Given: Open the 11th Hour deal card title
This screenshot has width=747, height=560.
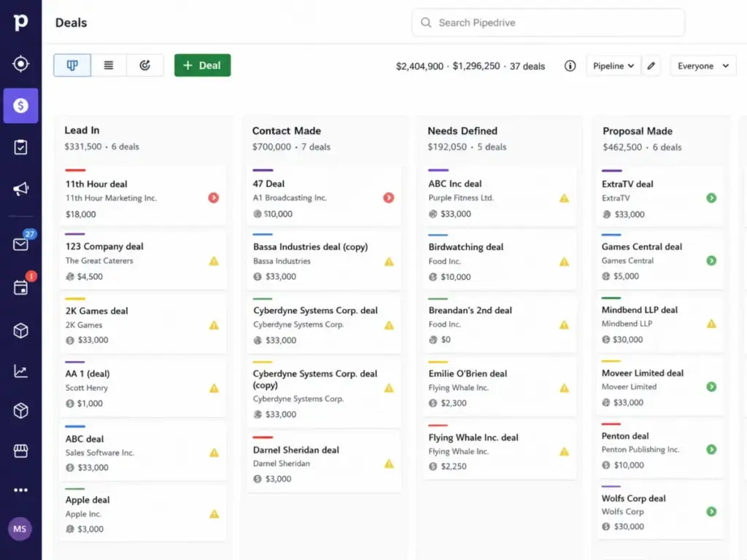Looking at the screenshot, I should [x=96, y=184].
